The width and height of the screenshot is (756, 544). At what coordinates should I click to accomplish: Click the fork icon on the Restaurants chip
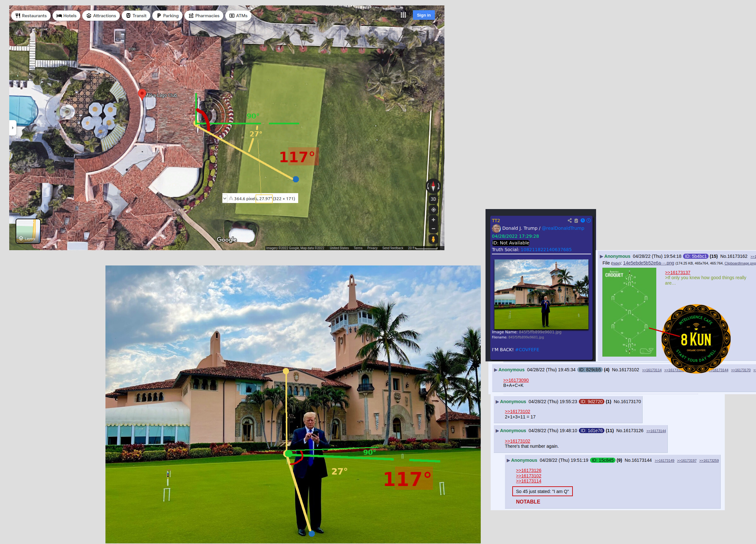18,16
